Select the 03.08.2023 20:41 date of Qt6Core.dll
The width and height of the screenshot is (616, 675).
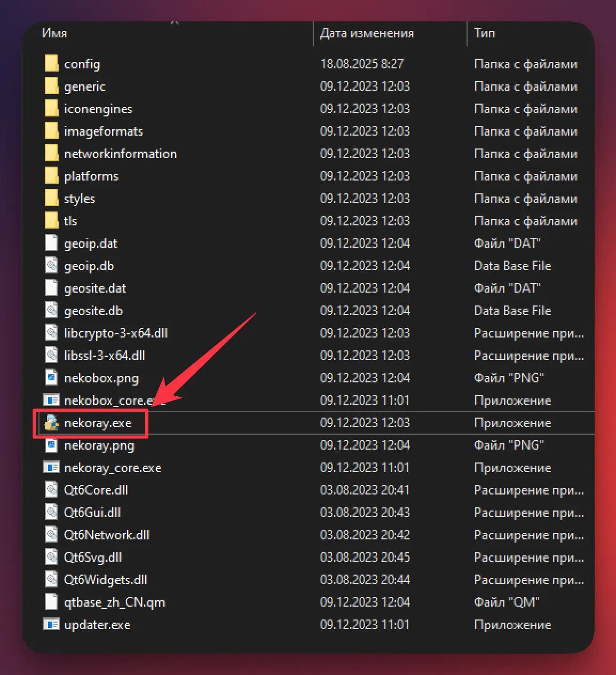pyautogui.click(x=365, y=490)
